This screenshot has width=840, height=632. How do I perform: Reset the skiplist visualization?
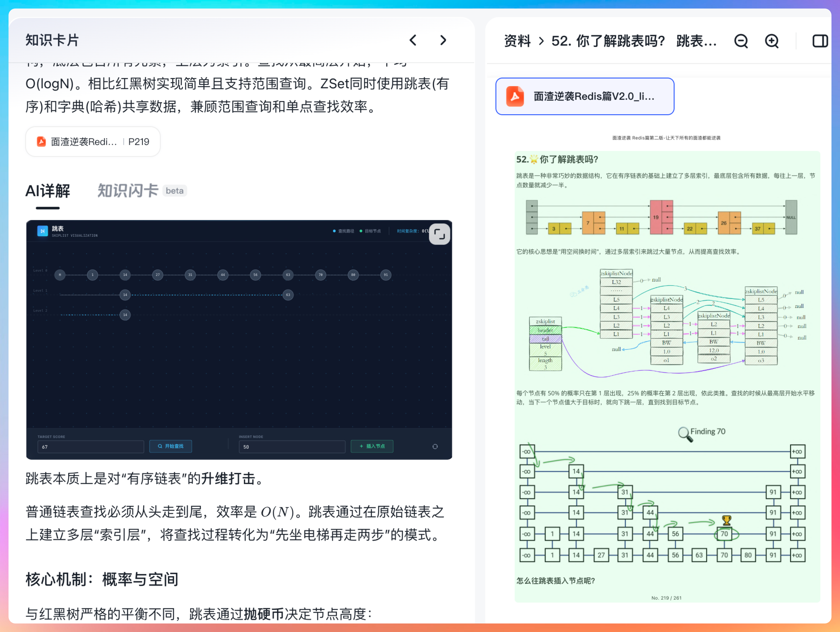coord(435,446)
